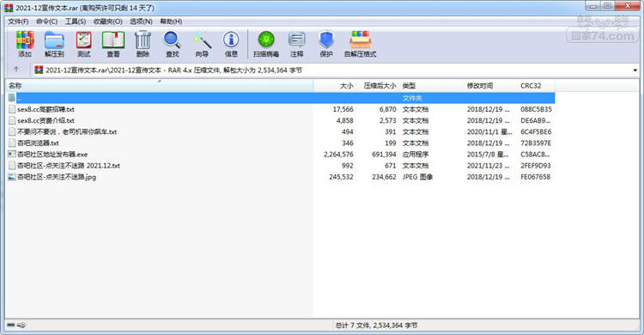Sort by the CRC32 column header

pos(536,86)
